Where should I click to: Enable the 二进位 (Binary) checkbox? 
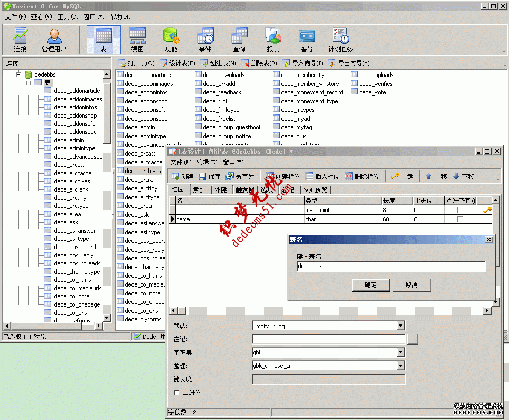coord(177,393)
